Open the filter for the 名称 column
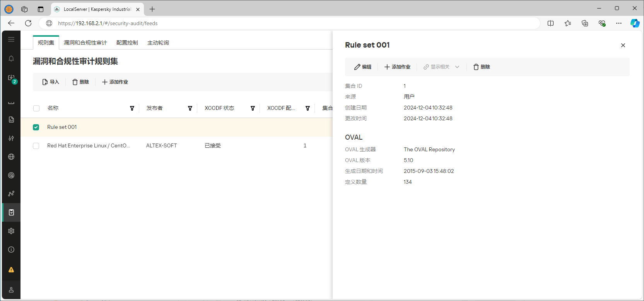Screen dimensions: 644x301 pos(132,108)
